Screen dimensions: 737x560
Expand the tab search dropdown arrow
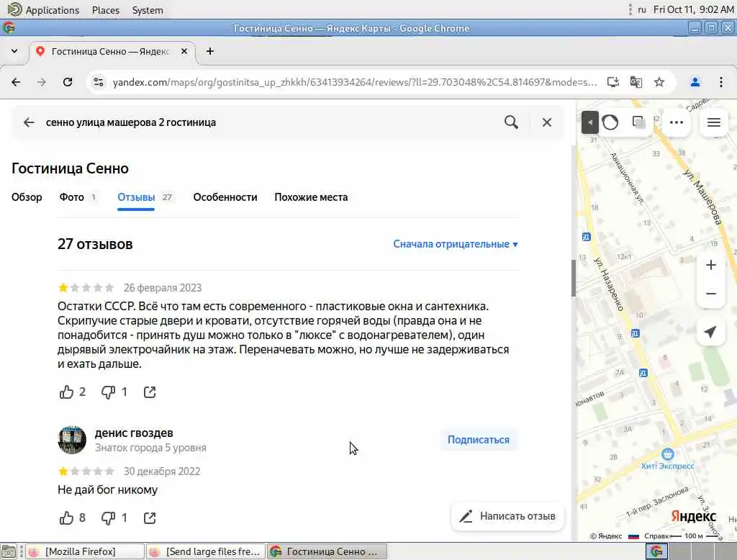(14, 51)
